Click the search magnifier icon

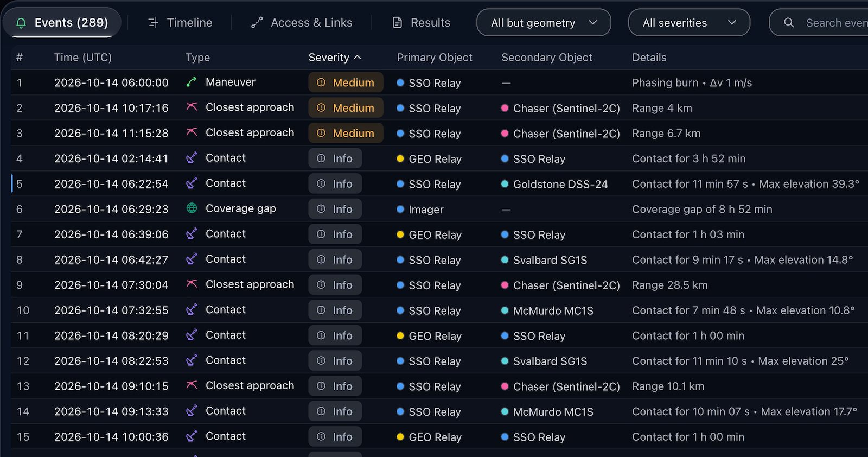coord(789,23)
